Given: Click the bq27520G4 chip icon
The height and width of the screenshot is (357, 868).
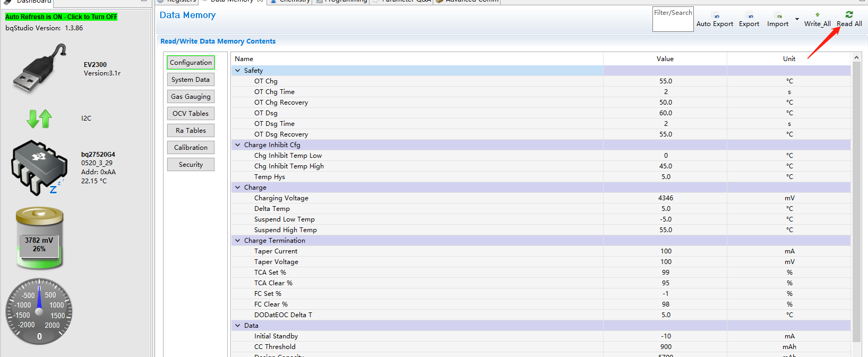Looking at the screenshot, I should click(x=39, y=167).
